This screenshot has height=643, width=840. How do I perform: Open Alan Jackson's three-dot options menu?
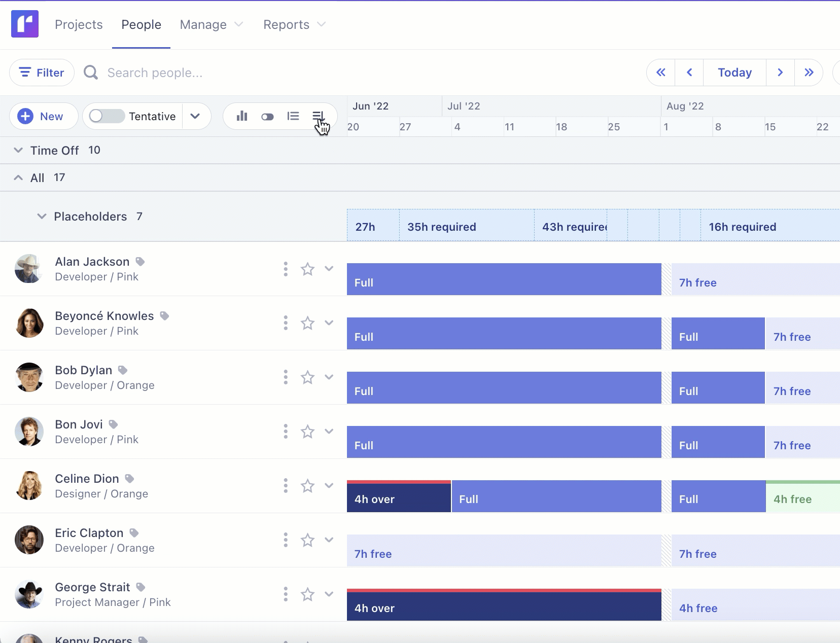(x=286, y=269)
